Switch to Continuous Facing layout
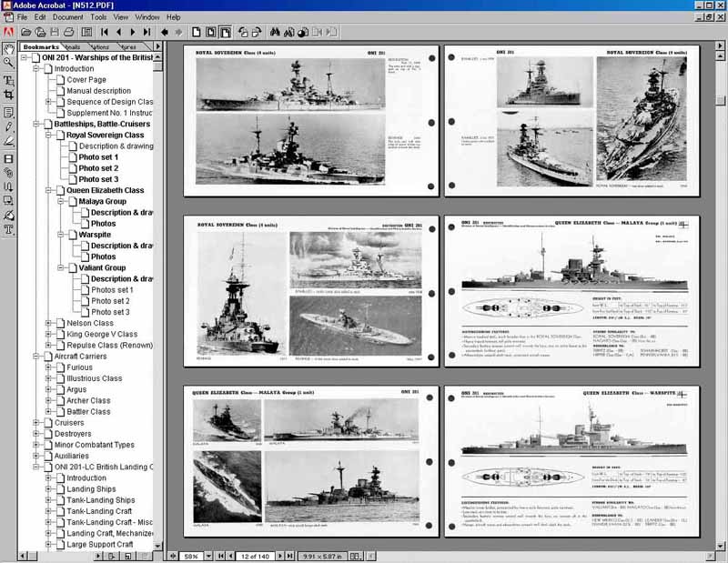 pyautogui.click(x=225, y=32)
